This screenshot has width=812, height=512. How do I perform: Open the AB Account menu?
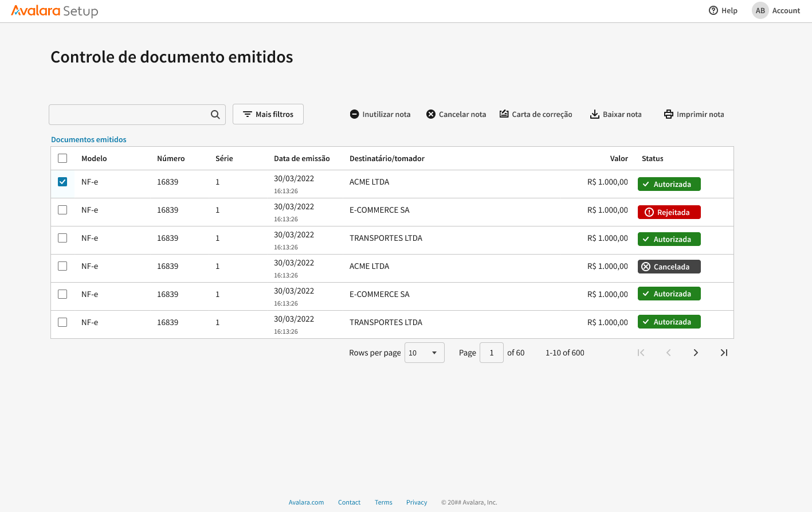(x=776, y=10)
